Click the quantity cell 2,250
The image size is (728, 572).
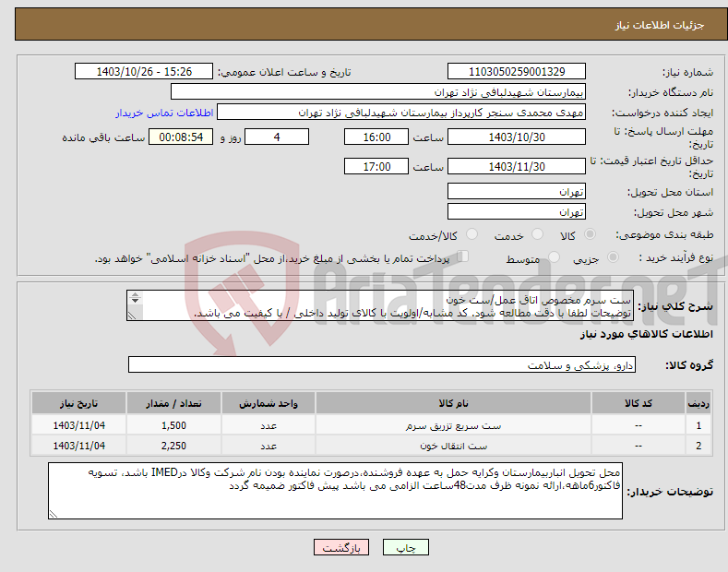(173, 446)
